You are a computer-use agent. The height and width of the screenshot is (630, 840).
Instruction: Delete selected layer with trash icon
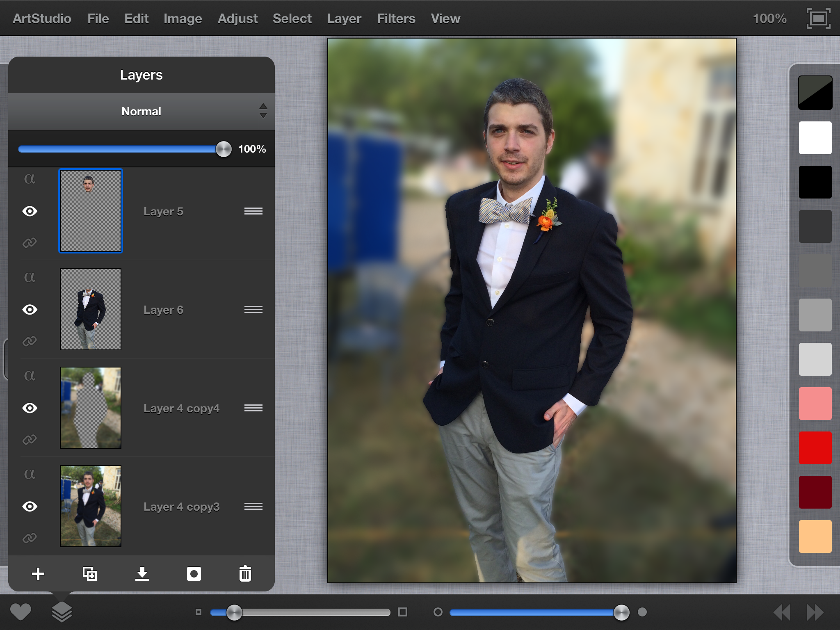tap(245, 573)
